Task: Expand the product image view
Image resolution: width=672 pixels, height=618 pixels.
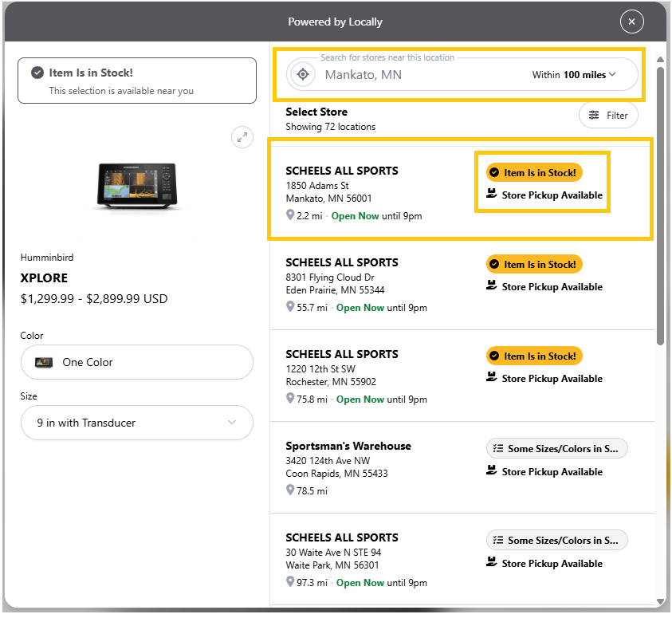Action: point(242,136)
